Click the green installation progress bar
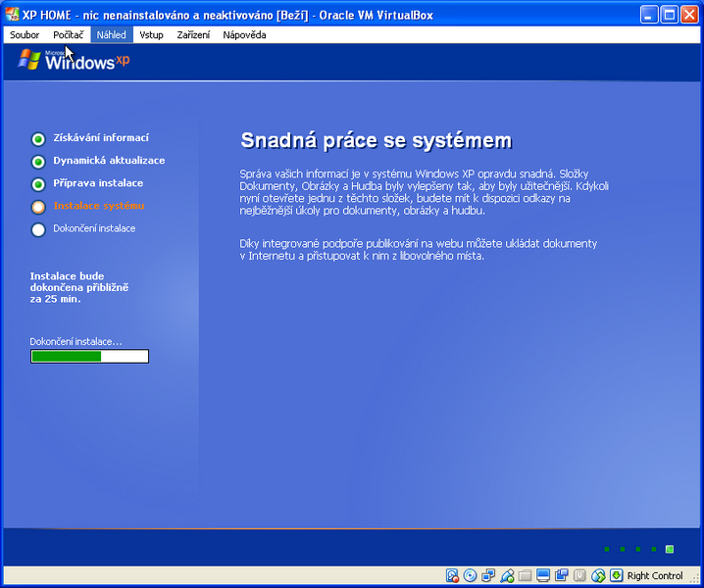 [89, 357]
